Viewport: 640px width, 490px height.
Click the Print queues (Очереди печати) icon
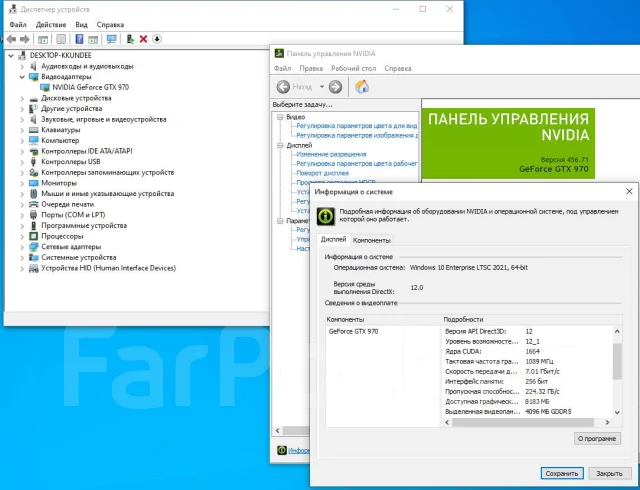(x=33, y=204)
